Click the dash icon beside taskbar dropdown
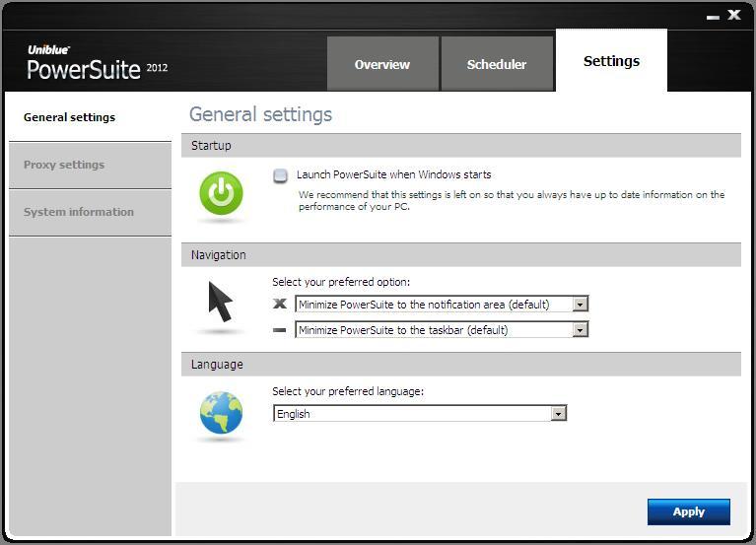The width and height of the screenshot is (756, 545). tap(280, 330)
